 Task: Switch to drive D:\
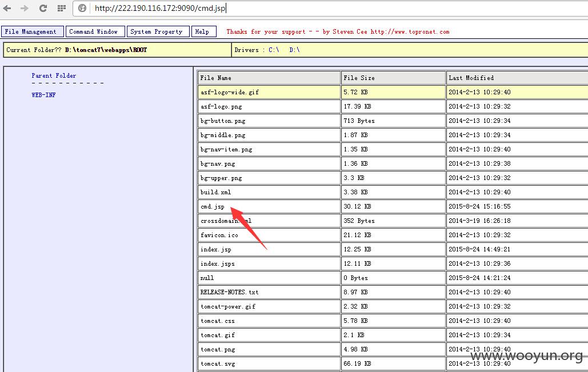[294, 50]
